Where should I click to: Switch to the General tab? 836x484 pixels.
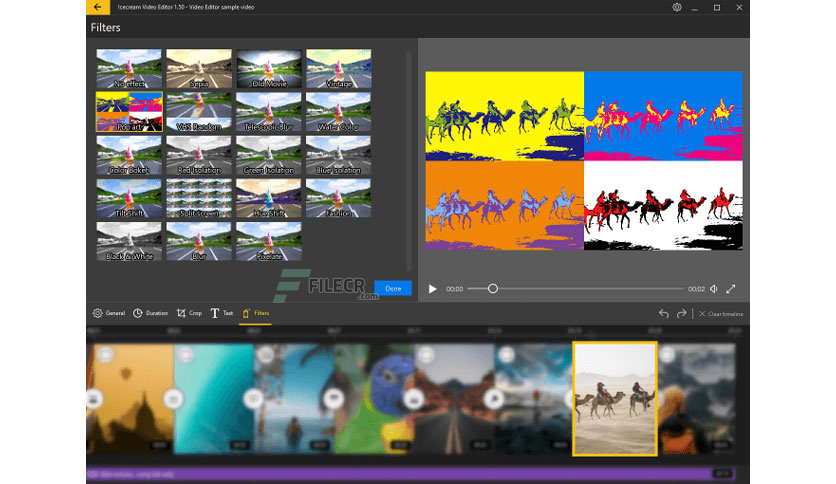point(109,313)
